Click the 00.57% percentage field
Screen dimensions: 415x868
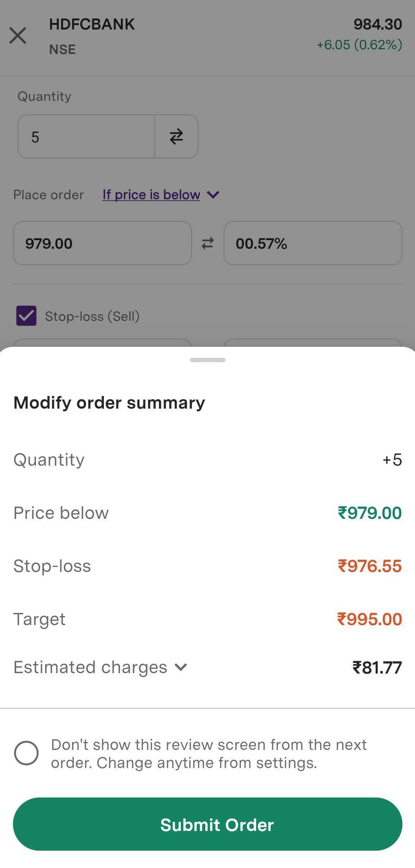[313, 243]
